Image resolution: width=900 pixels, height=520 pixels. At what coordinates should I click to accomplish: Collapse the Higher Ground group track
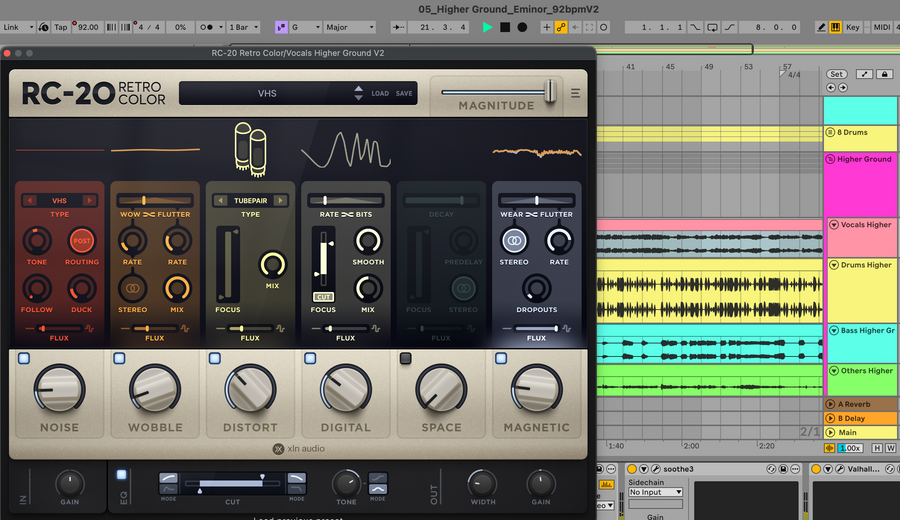point(830,159)
